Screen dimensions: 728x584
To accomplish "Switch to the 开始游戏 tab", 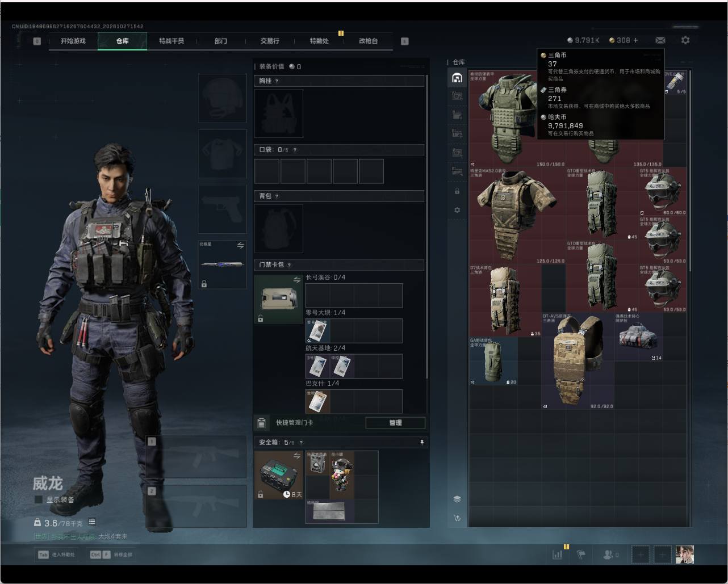I will point(73,41).
